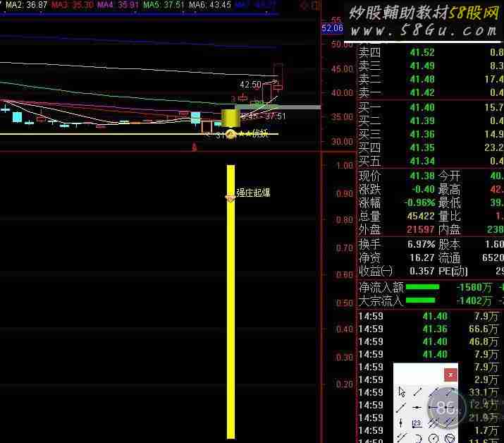The height and width of the screenshot is (443, 504).
Task: Select the 卖二 ask row at 41.48
Action: pyautogui.click(x=431, y=79)
